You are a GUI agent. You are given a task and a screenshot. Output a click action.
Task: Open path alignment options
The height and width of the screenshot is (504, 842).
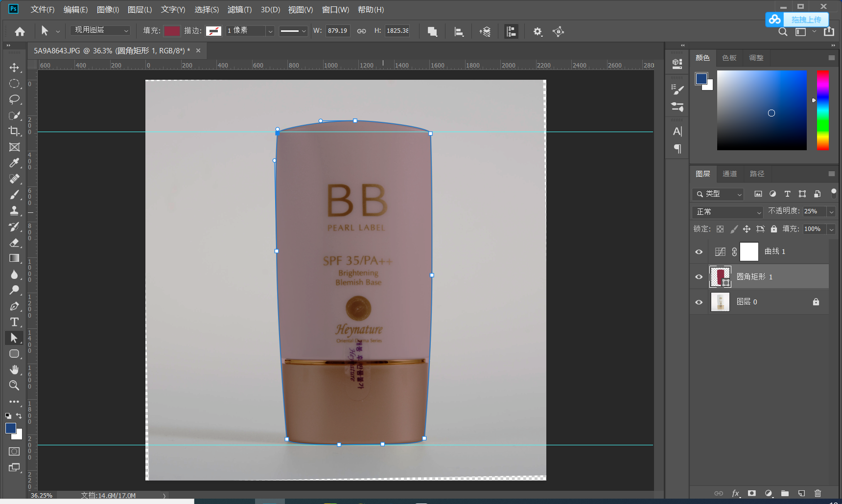[459, 31]
